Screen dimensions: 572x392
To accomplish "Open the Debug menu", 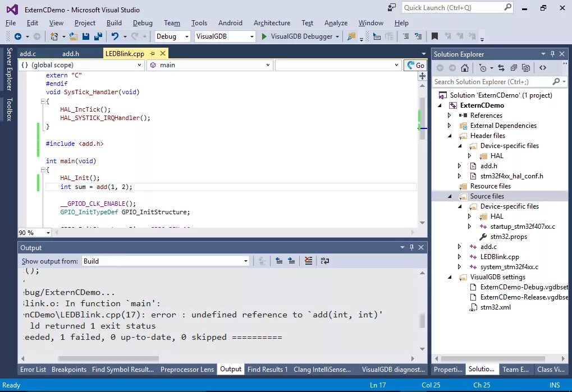I will pyautogui.click(x=143, y=23).
